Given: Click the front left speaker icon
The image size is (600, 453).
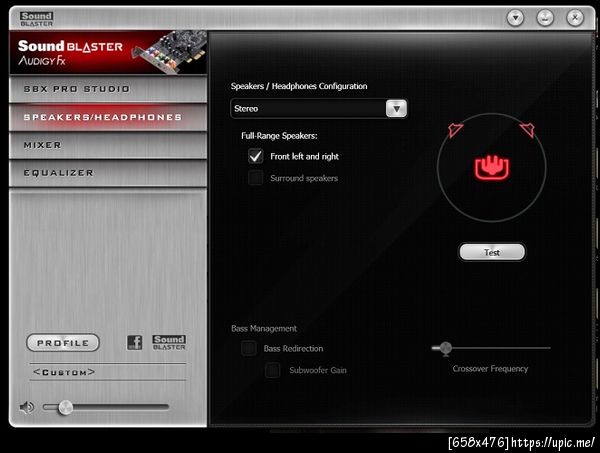Looking at the screenshot, I should click(x=455, y=130).
